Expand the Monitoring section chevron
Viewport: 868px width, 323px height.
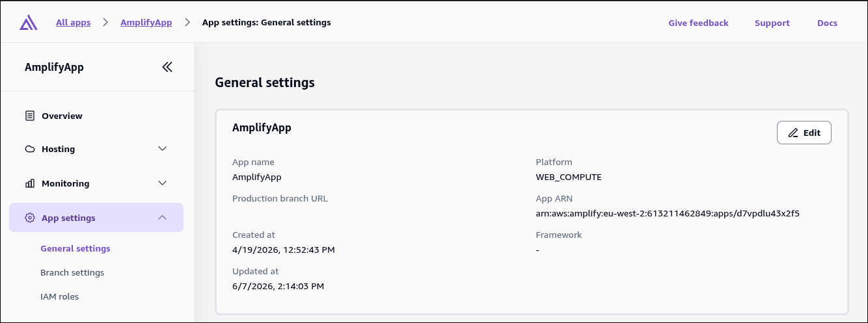[163, 183]
